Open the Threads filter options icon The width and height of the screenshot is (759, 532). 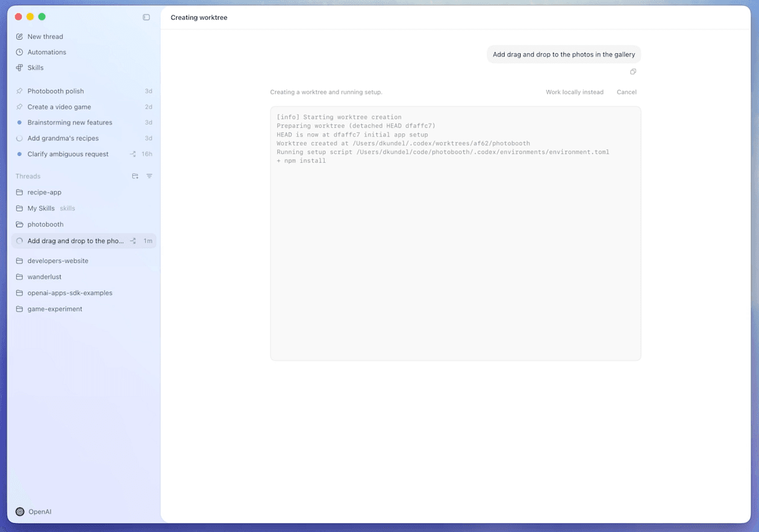point(149,177)
